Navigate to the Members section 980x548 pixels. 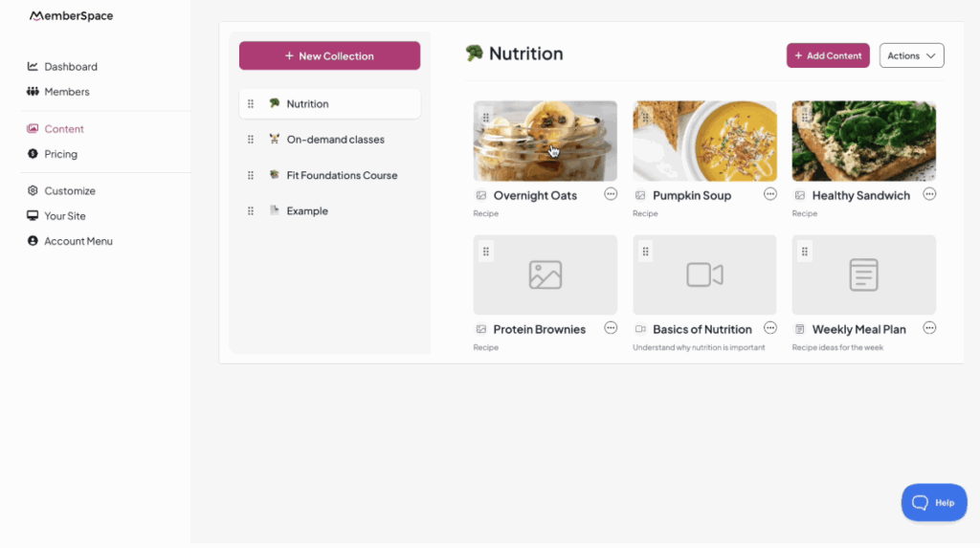pos(66,92)
